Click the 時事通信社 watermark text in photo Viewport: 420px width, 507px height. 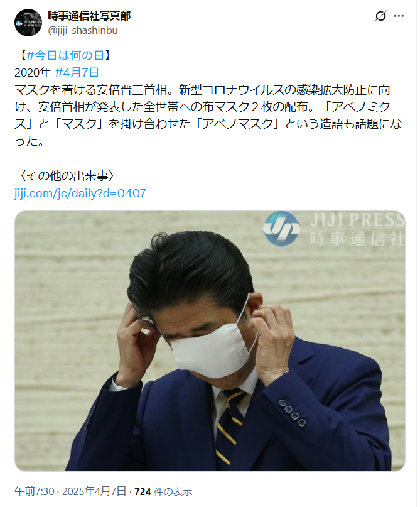pos(357,239)
